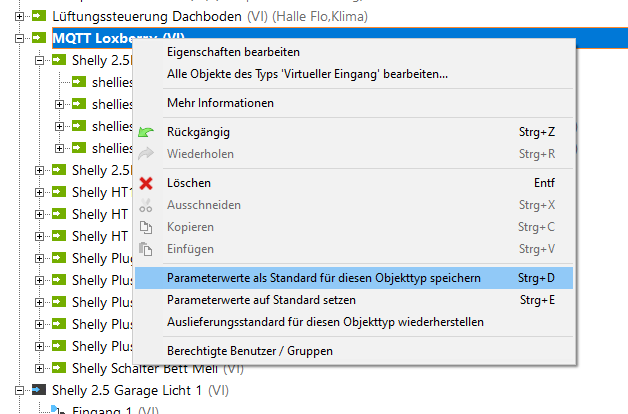The height and width of the screenshot is (414, 628).
Task: Click the dark icon beside Shelly 2.5 Garage Licht 1
Action: point(39,390)
